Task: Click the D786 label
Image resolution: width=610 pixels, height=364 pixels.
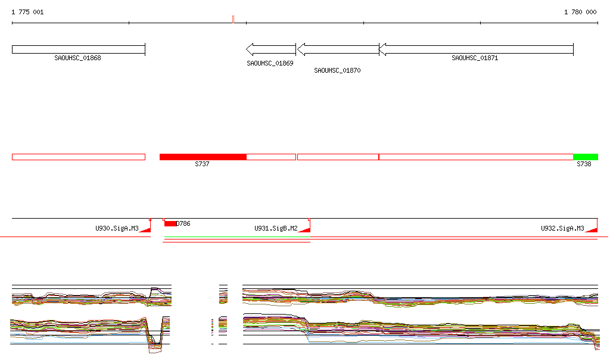Action: [x=183, y=223]
